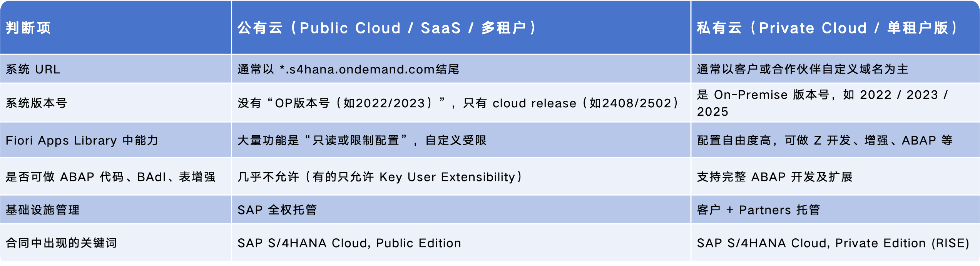The width and height of the screenshot is (980, 266).
Task: Select the S/4HANA Cloud, Public Edition cell
Action: tap(349, 243)
